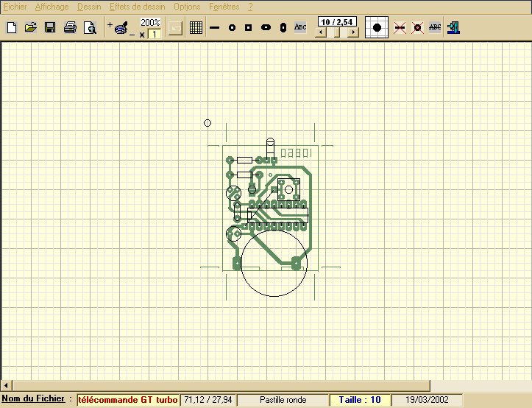Select the track line drawing tool
This screenshot has width=532, height=408.
pos(215,28)
